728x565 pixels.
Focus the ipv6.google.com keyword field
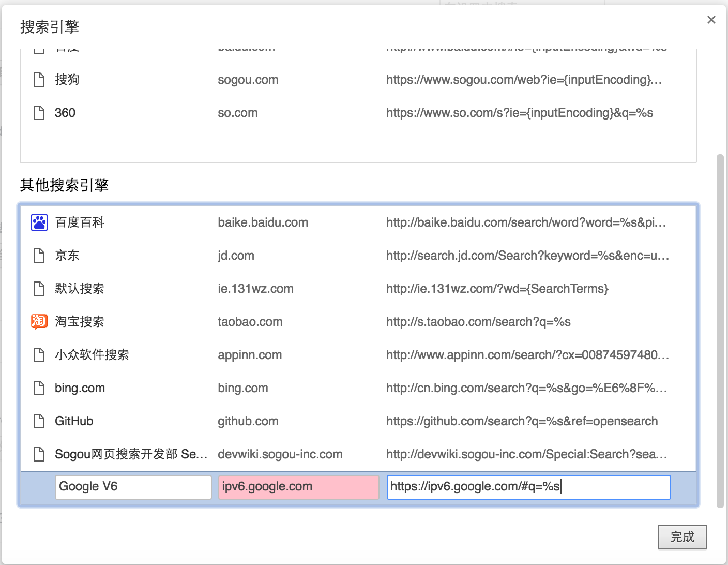tap(298, 487)
